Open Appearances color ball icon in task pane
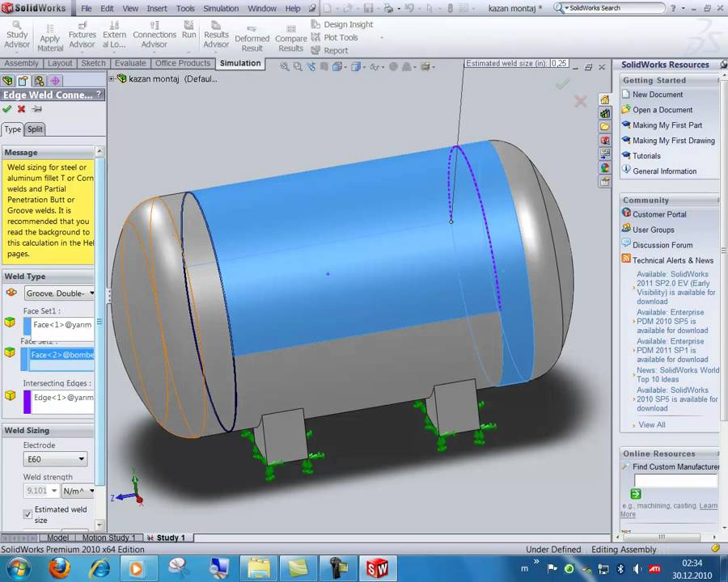Screen dimensions: 728x582 point(604,167)
